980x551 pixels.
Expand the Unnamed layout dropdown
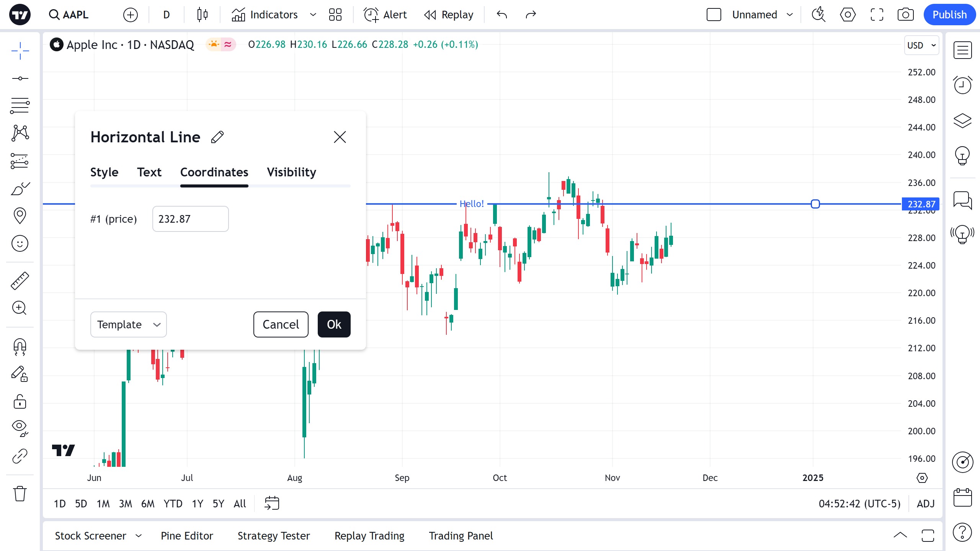[790, 15]
